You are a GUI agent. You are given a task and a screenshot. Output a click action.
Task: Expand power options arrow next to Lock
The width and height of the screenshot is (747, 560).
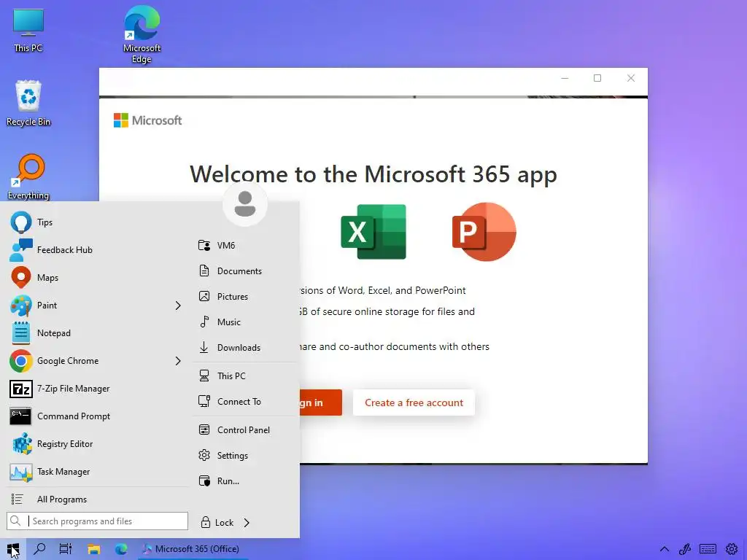point(247,523)
